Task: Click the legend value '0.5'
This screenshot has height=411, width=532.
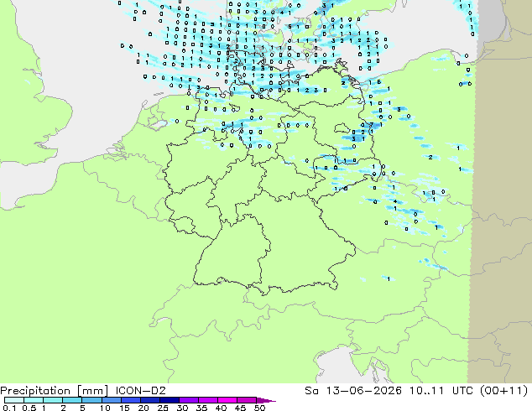Action: (x=29, y=408)
